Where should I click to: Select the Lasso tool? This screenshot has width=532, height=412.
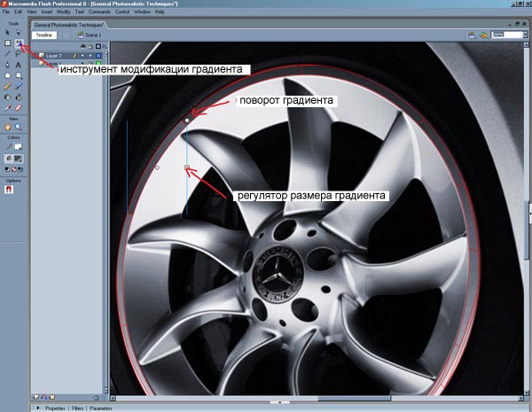(19, 53)
